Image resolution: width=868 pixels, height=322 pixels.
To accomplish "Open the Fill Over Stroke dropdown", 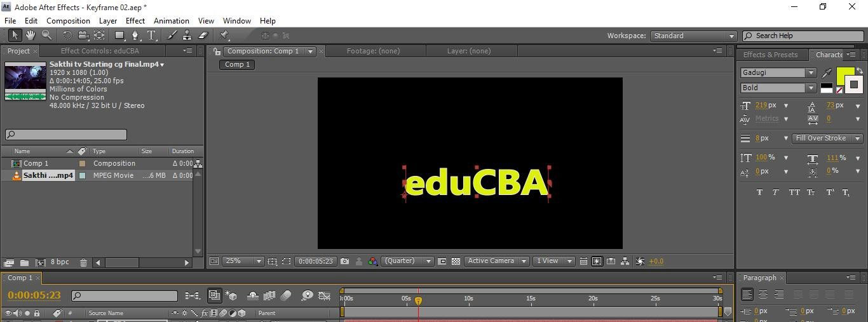I will 827,138.
